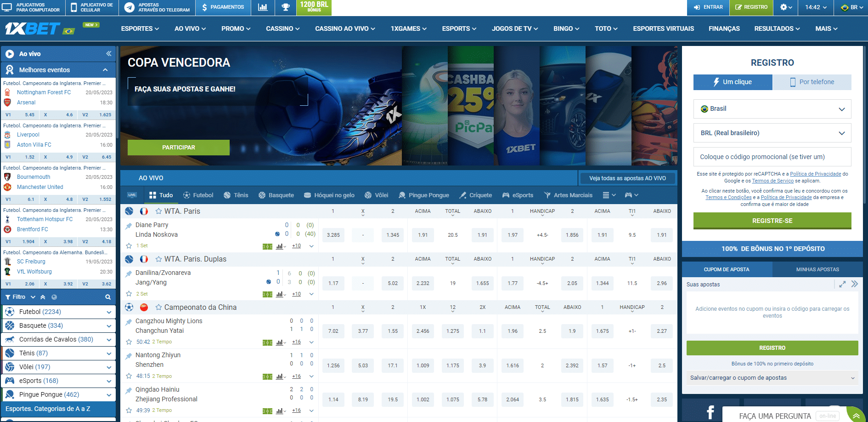Click the Telegram icon for Apostas através do Telegram

click(x=130, y=7)
